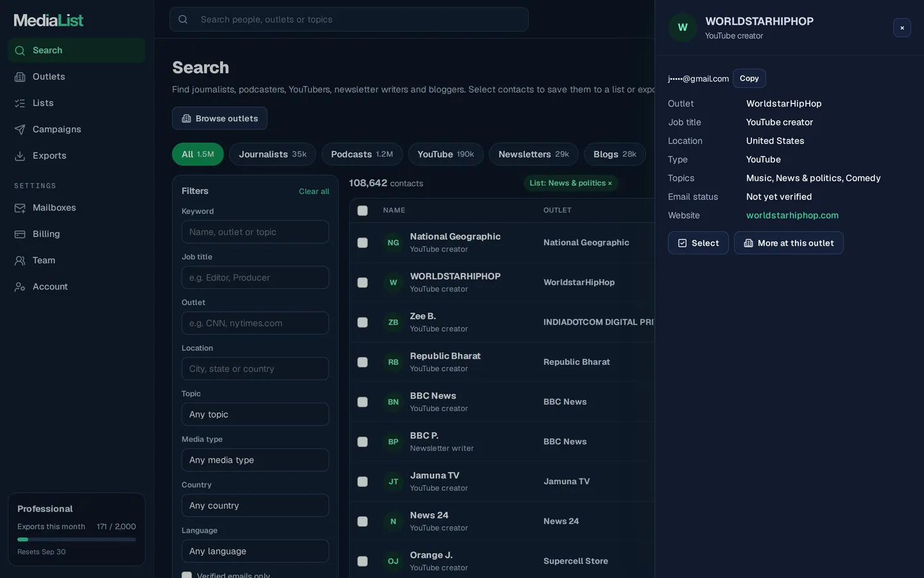Screen dimensions: 924x578
Task: Open the Any country dropdown
Action: 255,505
